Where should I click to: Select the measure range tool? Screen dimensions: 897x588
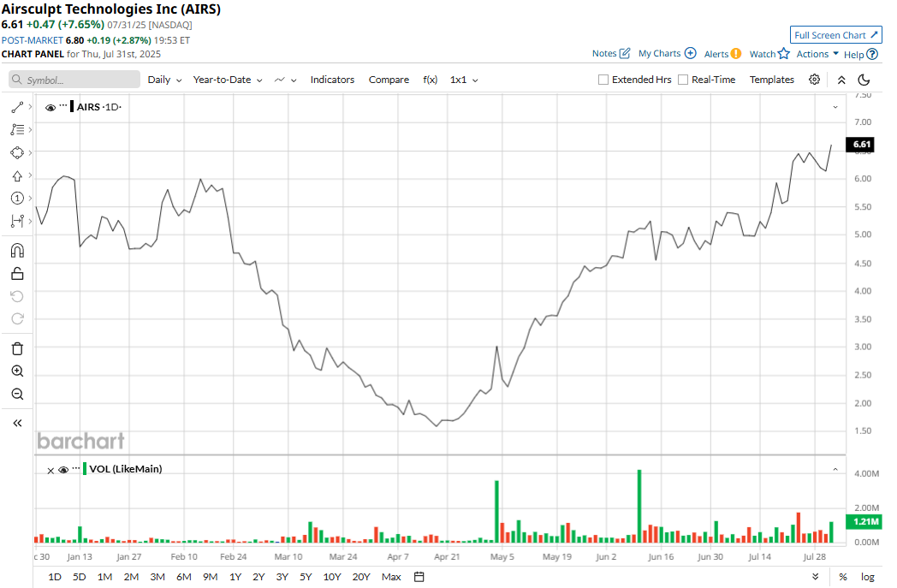click(17, 221)
